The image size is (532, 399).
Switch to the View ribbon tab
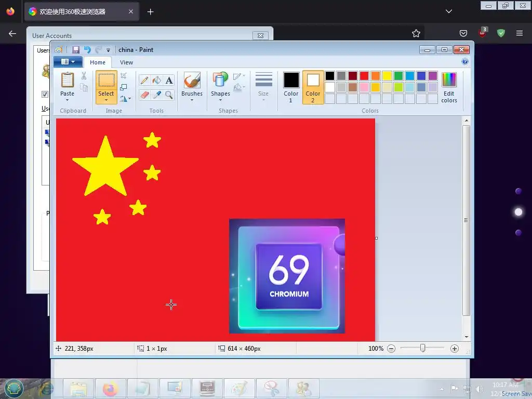point(126,62)
